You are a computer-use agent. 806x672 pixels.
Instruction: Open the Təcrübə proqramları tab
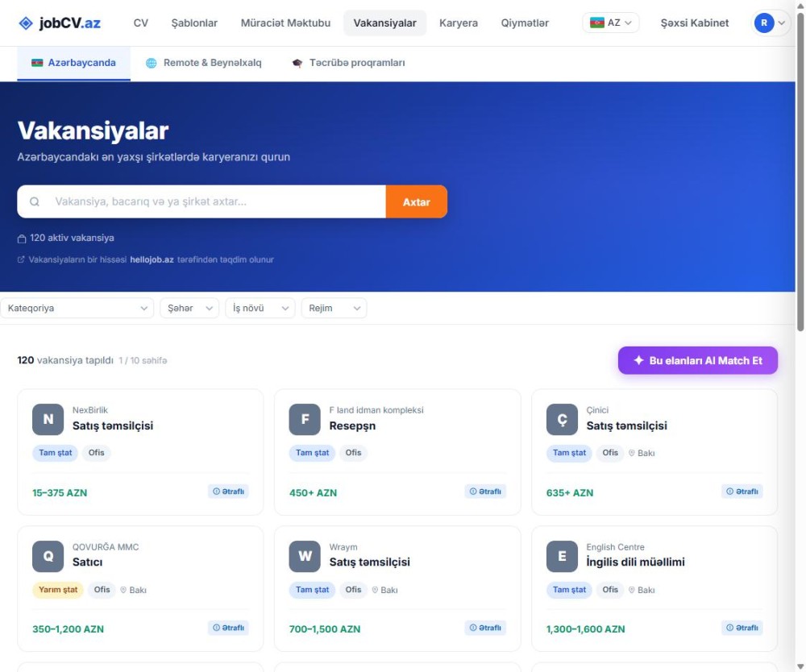coord(348,63)
